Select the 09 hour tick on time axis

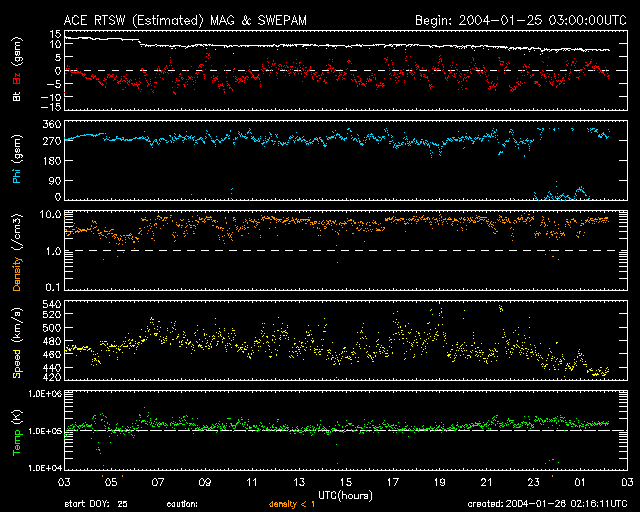tap(205, 482)
